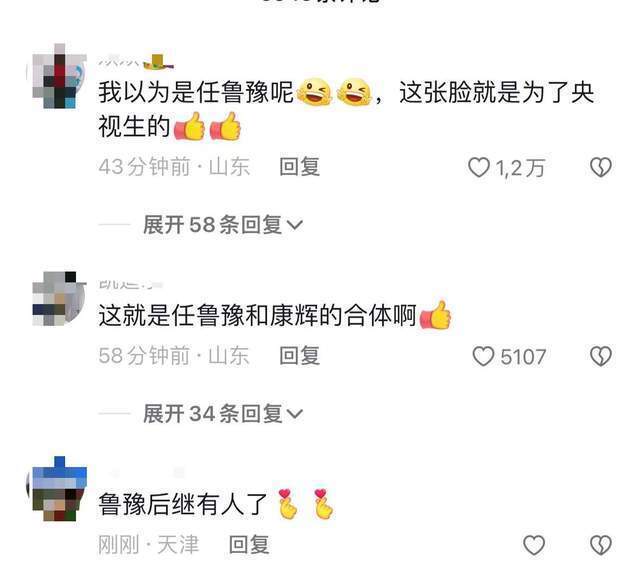Select comment text 这就是任鲁豫和康辉的合体啊

click(257, 316)
